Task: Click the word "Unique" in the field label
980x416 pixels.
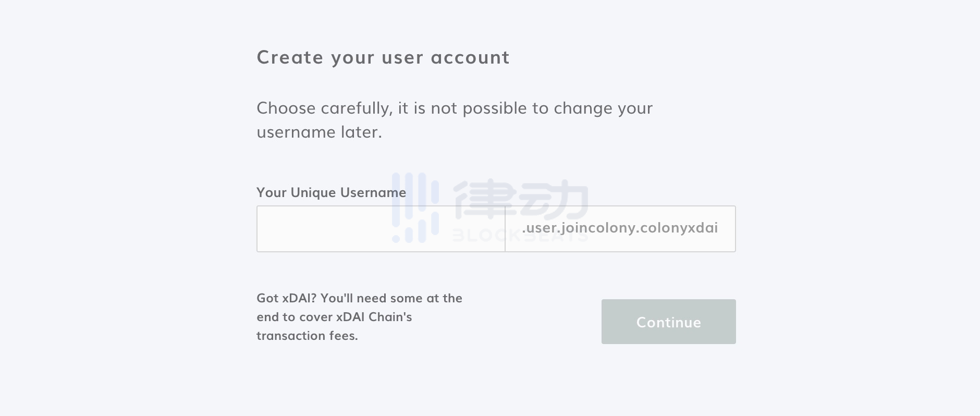Action: click(313, 192)
